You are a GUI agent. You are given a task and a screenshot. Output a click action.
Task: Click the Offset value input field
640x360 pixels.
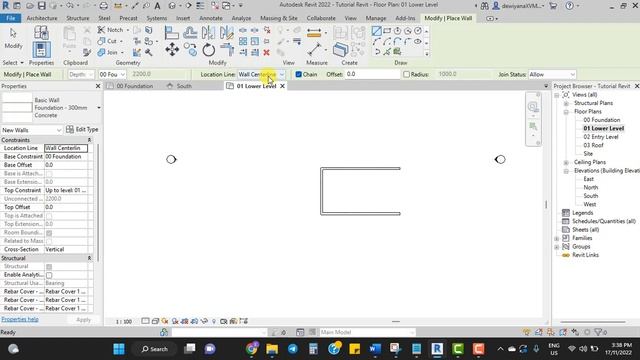click(x=372, y=74)
